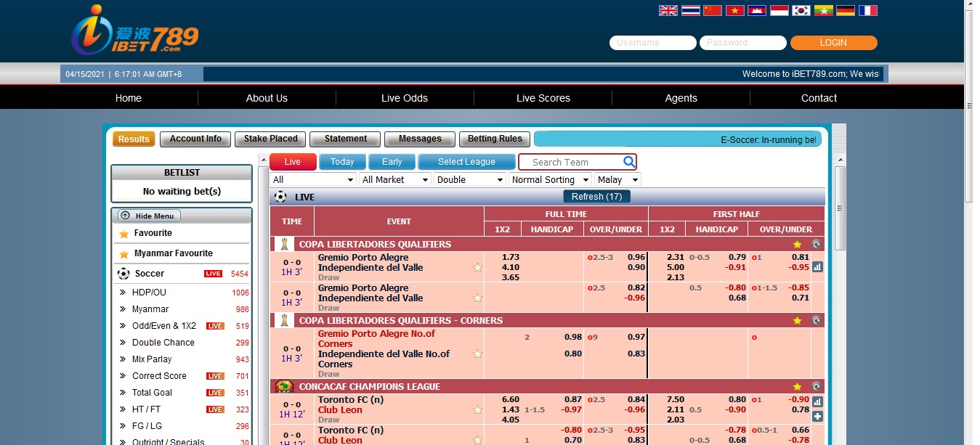Screen dimensions: 980x445
Task: Click the Password field
Action: click(x=742, y=43)
